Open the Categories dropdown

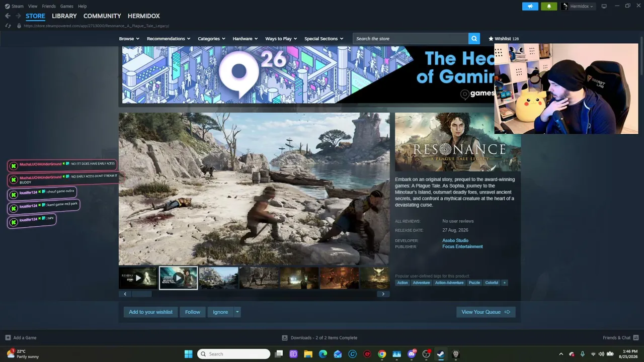(211, 39)
